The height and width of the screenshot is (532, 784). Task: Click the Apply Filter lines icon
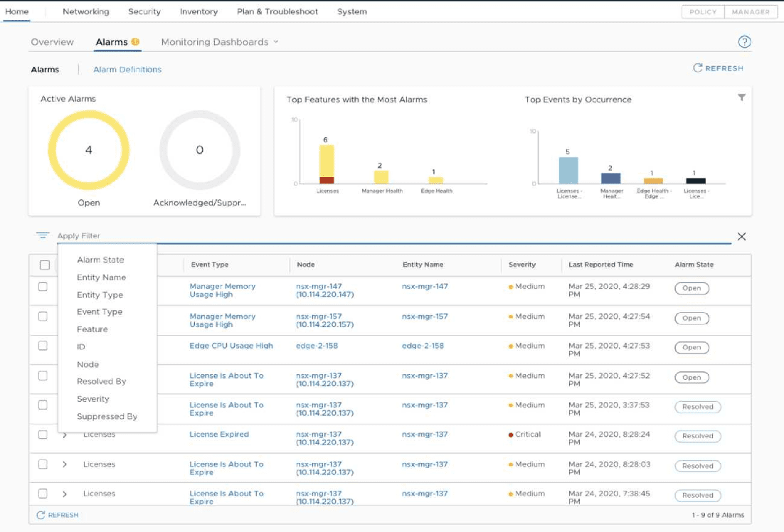point(43,235)
